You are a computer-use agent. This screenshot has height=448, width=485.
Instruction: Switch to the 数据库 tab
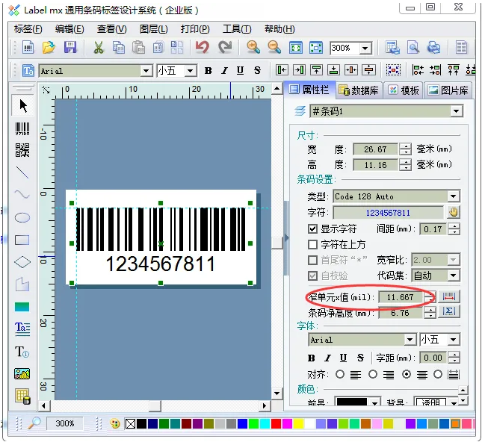click(x=359, y=90)
